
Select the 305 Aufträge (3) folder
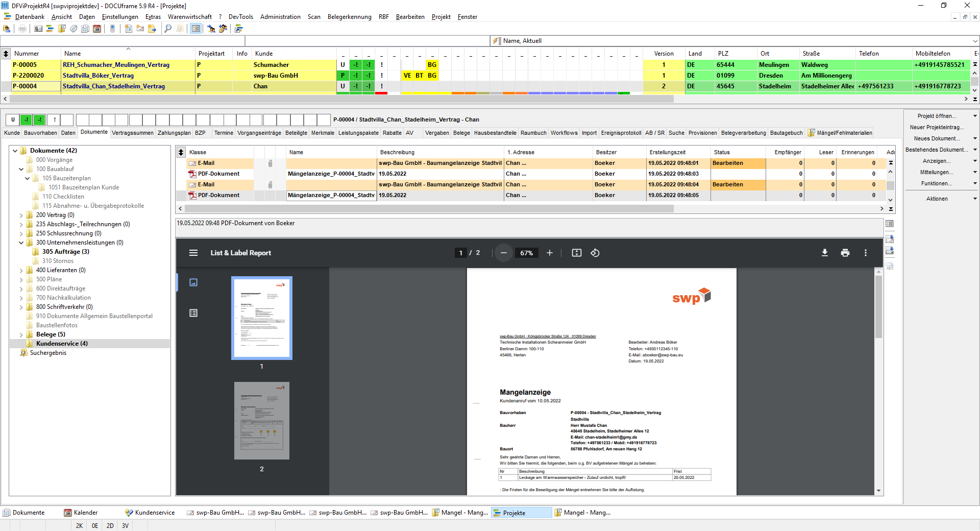65,252
